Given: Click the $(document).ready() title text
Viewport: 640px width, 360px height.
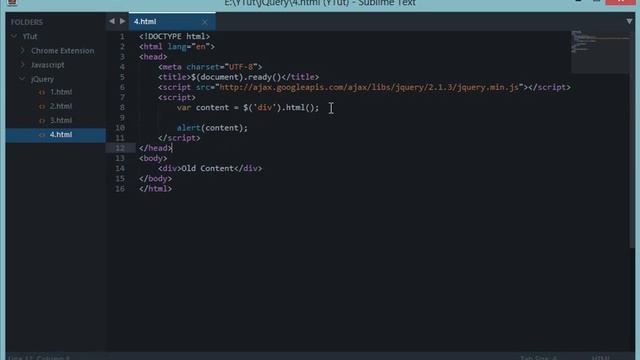Looking at the screenshot, I should point(236,77).
